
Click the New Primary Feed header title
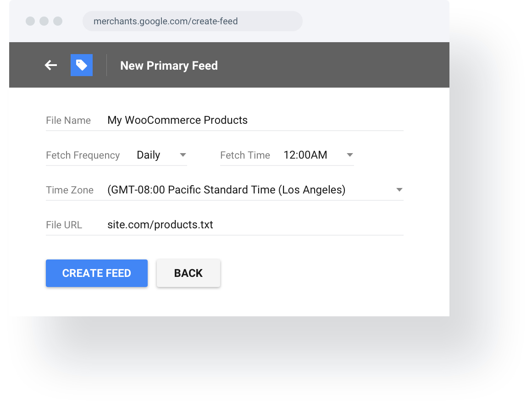point(169,66)
